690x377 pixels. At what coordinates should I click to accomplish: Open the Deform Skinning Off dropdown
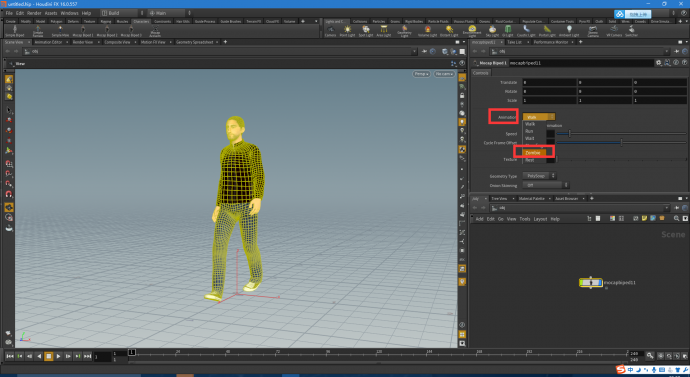546,186
